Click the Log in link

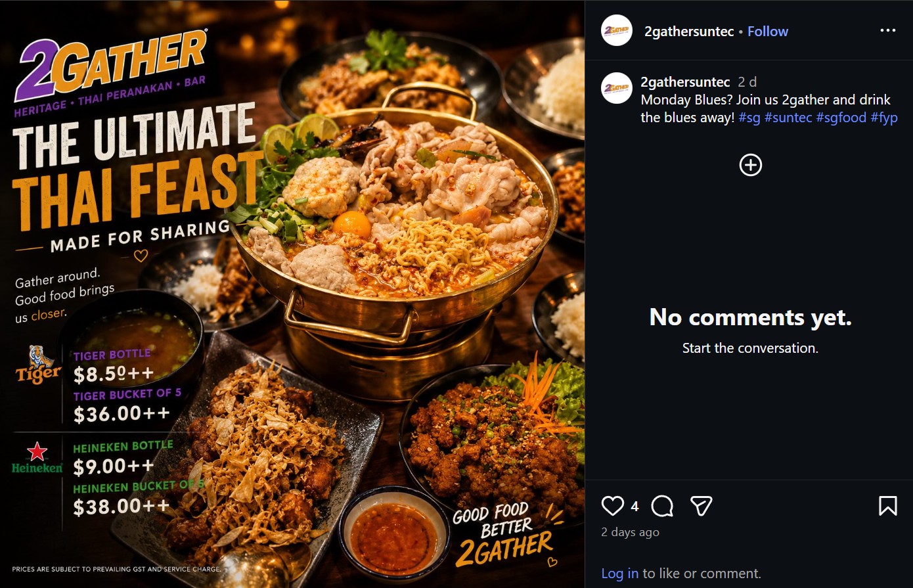point(619,574)
